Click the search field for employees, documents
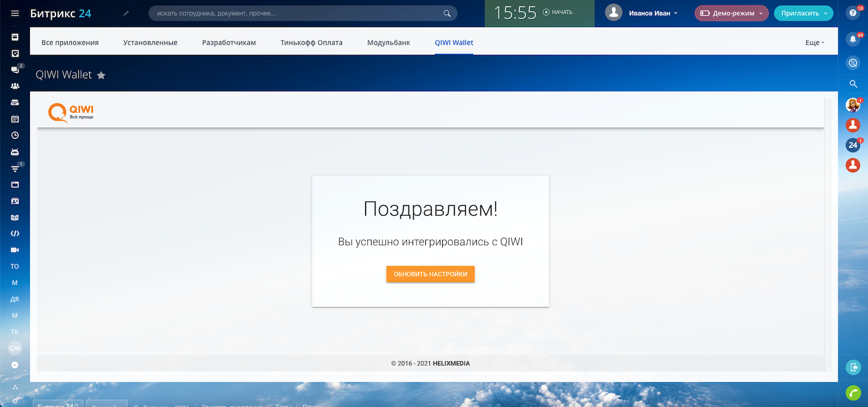The image size is (868, 407). [x=298, y=13]
